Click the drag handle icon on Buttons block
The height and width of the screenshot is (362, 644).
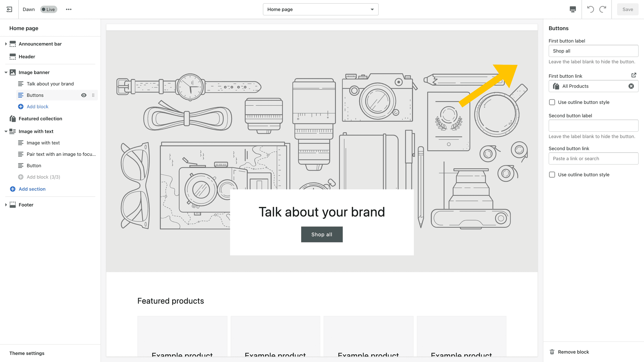93,95
